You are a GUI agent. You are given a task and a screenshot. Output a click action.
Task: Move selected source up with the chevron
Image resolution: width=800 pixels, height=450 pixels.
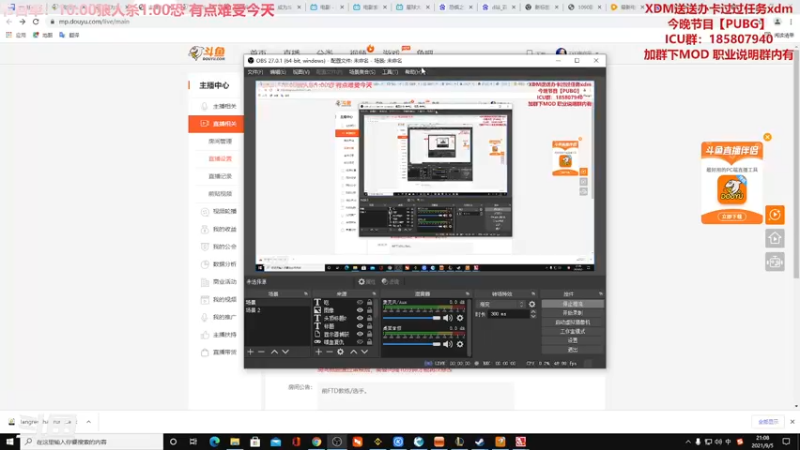click(x=354, y=352)
